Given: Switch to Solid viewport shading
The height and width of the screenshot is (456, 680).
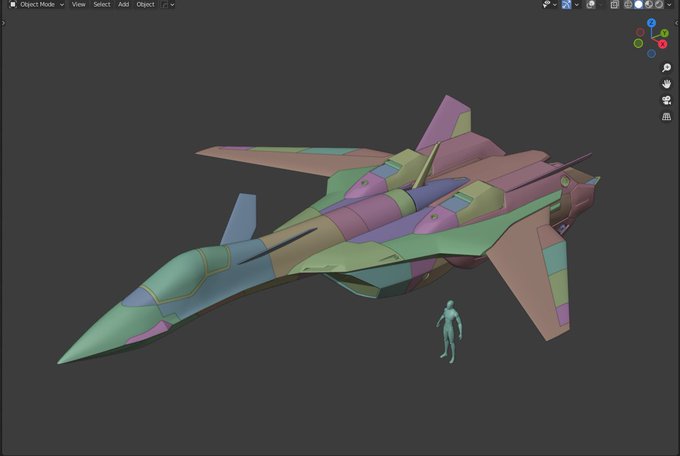Looking at the screenshot, I should coord(638,4).
